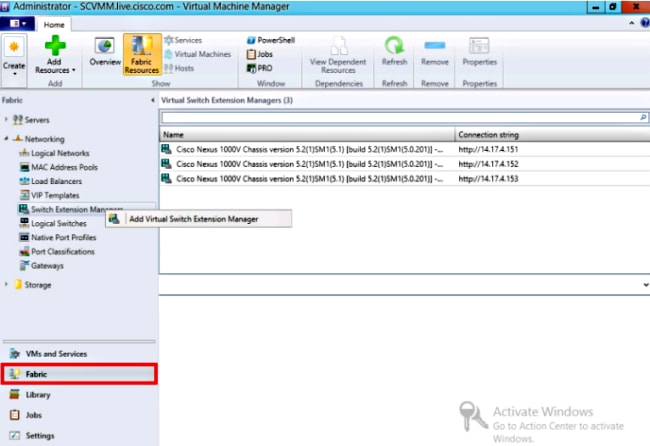The height and width of the screenshot is (446, 650).
Task: Open Load Balancers node
Action: 51,181
